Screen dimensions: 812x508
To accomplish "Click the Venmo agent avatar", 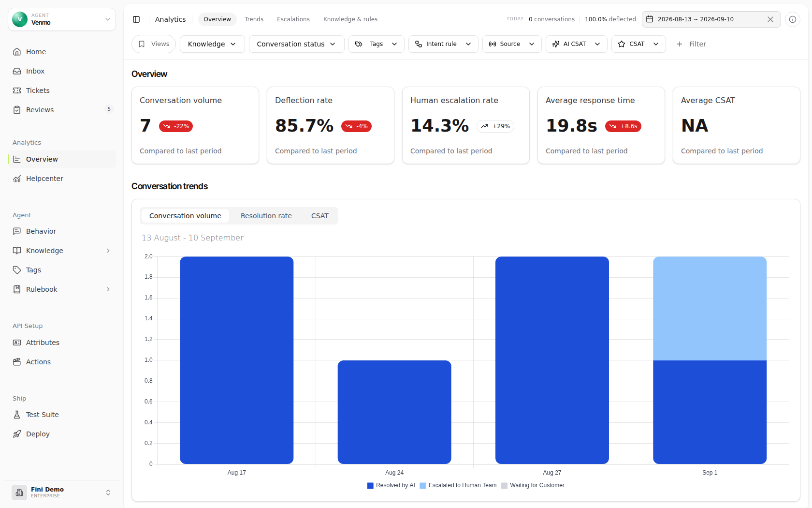I will tap(19, 19).
